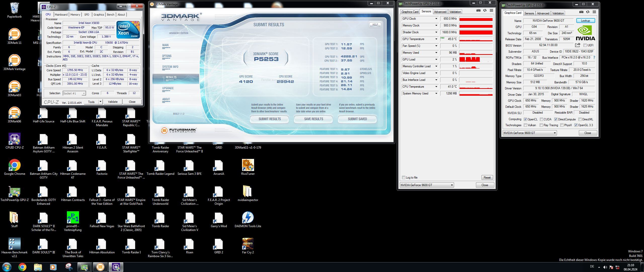Expand the GPU Load sensor dropdown
The height and width of the screenshot is (272, 644).
(x=436, y=59)
